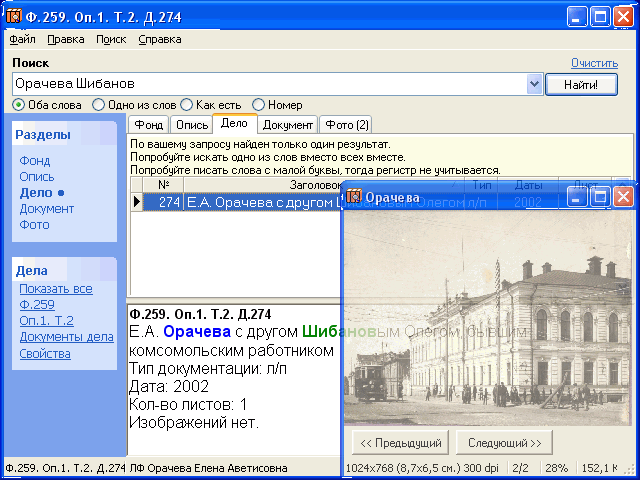The height and width of the screenshot is (480, 640).
Task: Click the Ф.259 link in Дела
Action: [37, 304]
